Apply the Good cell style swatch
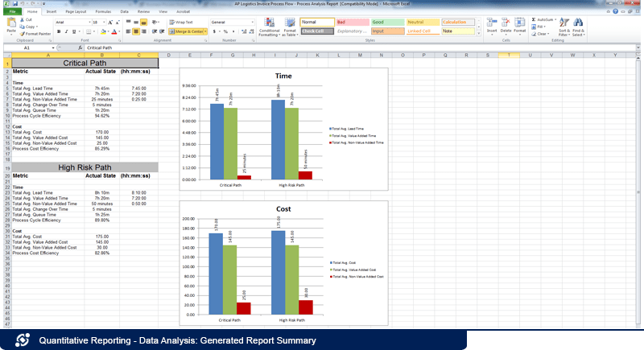 click(386, 22)
